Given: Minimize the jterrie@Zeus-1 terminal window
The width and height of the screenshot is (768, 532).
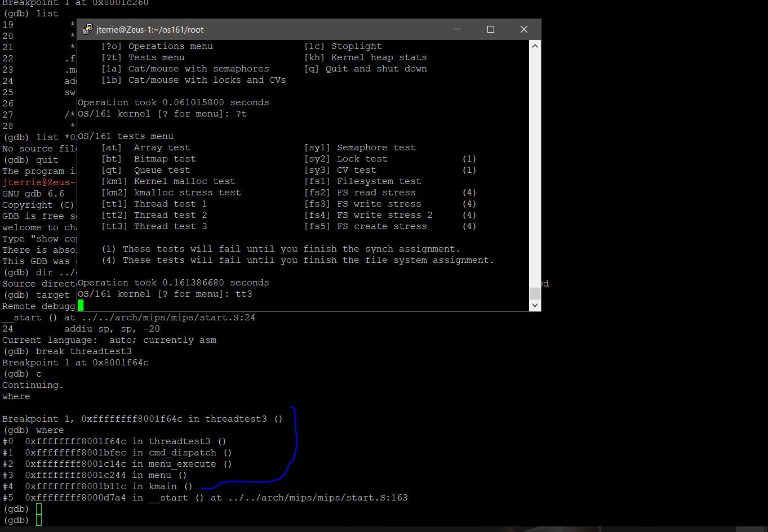Looking at the screenshot, I should tap(458, 29).
